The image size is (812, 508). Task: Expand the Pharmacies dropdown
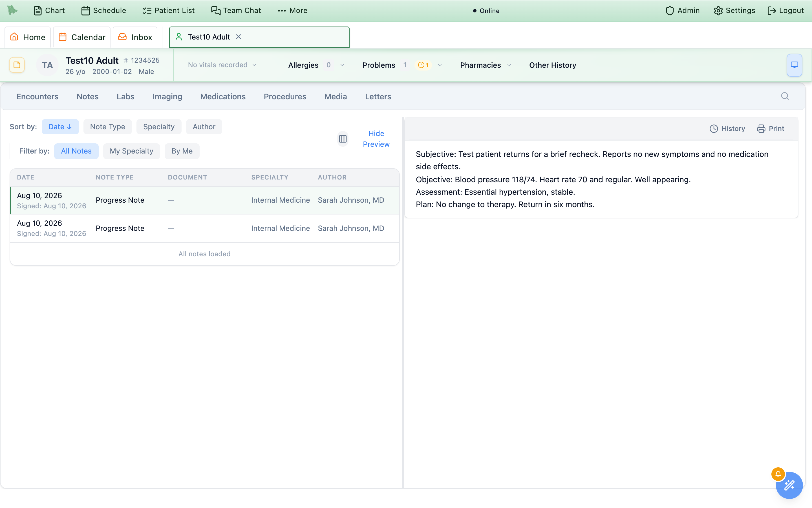coord(486,65)
